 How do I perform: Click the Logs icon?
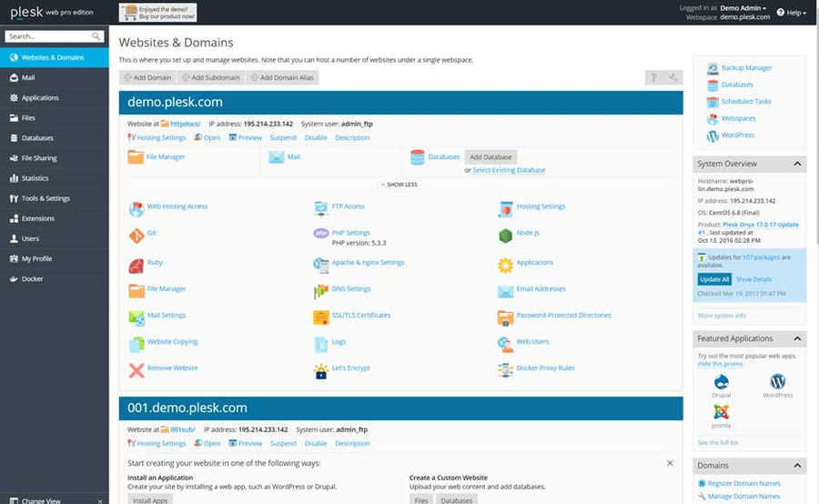click(320, 344)
